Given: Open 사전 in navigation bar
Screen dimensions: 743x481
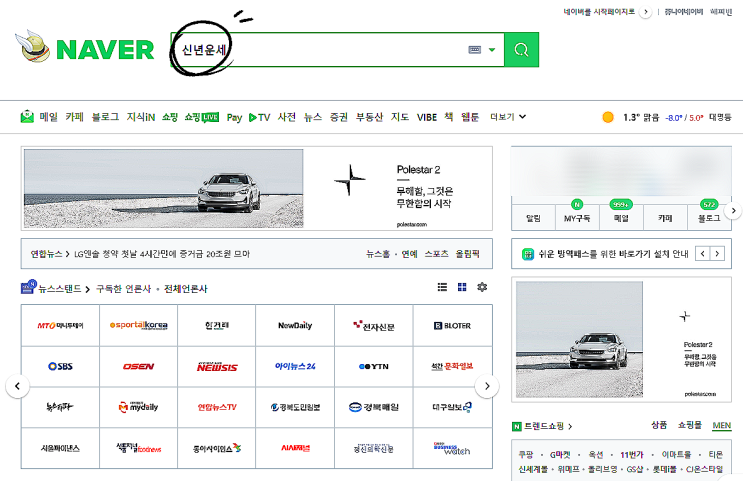Looking at the screenshot, I should click(287, 117).
